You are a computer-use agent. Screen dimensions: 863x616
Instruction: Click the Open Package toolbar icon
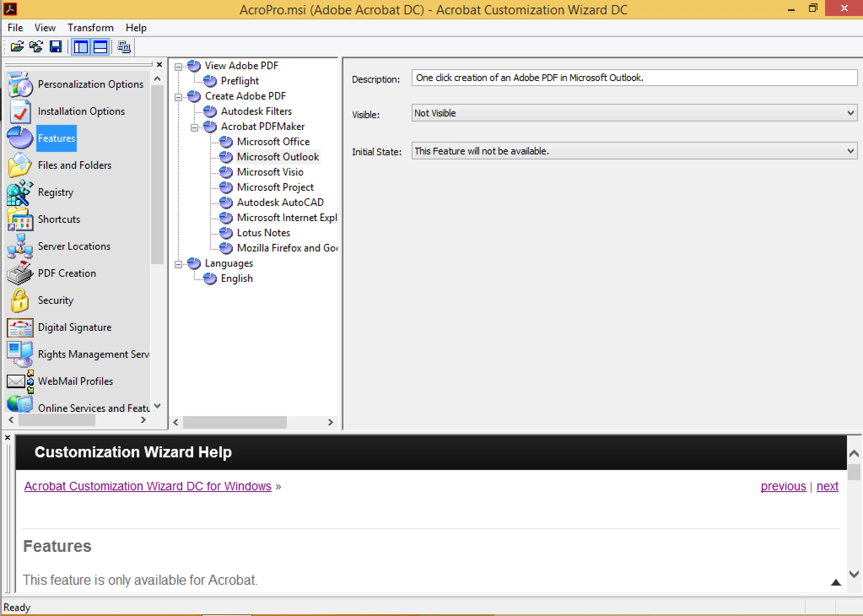coord(17,47)
